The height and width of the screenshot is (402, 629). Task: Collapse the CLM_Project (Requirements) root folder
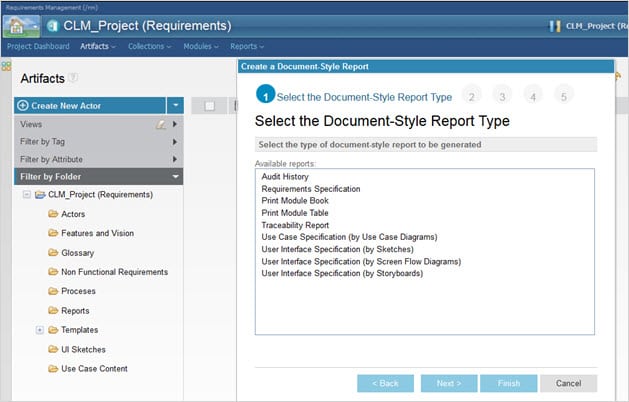coord(25,194)
